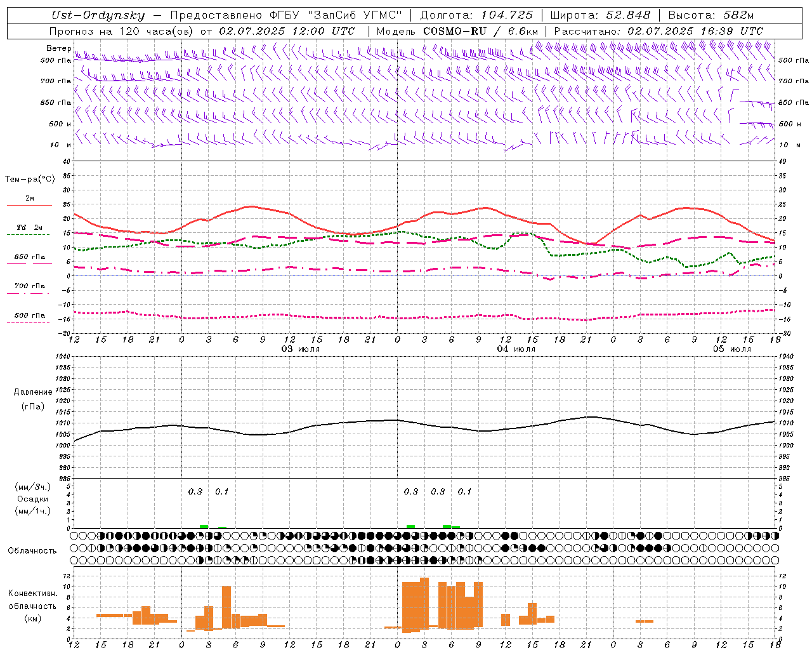Click the '(гПа)' pressure unit label
The height and width of the screenshot is (650, 812).
point(33,407)
